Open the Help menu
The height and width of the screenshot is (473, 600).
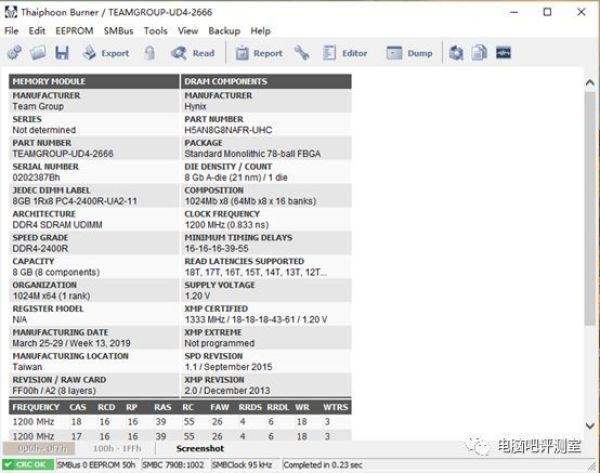point(261,31)
